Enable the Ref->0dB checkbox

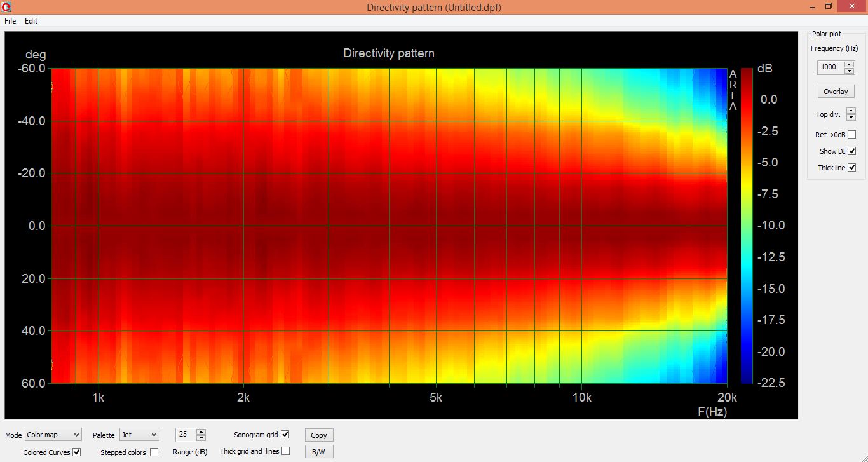click(x=852, y=135)
